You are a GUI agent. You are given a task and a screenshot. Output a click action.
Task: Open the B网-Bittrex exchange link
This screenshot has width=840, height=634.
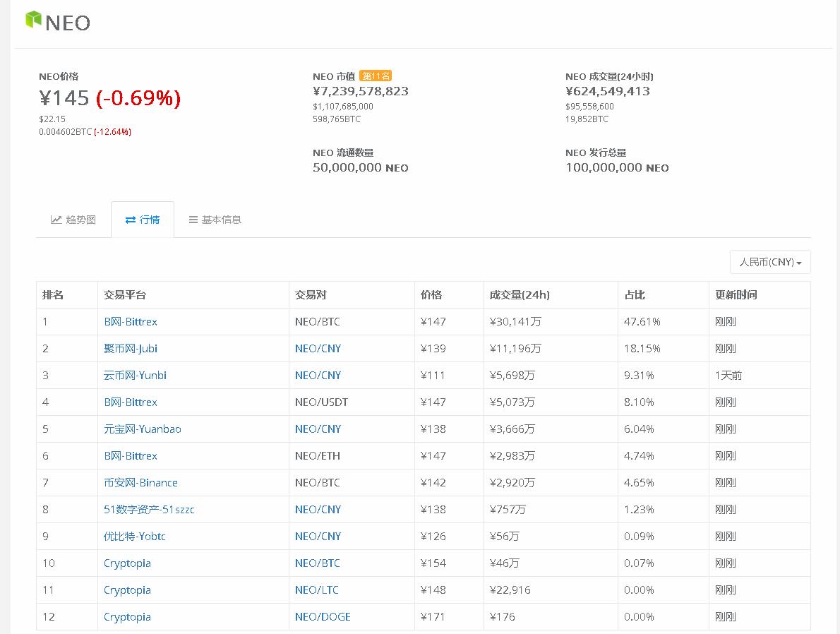[129, 321]
